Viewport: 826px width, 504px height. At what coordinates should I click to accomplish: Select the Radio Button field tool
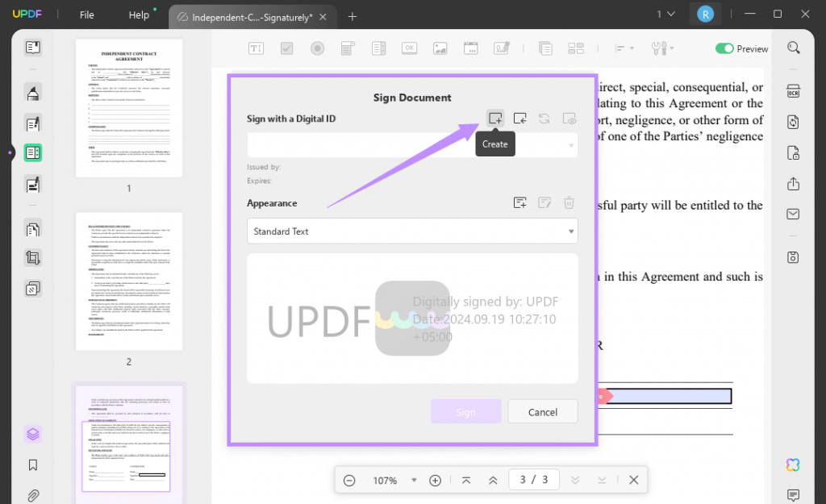click(x=317, y=48)
